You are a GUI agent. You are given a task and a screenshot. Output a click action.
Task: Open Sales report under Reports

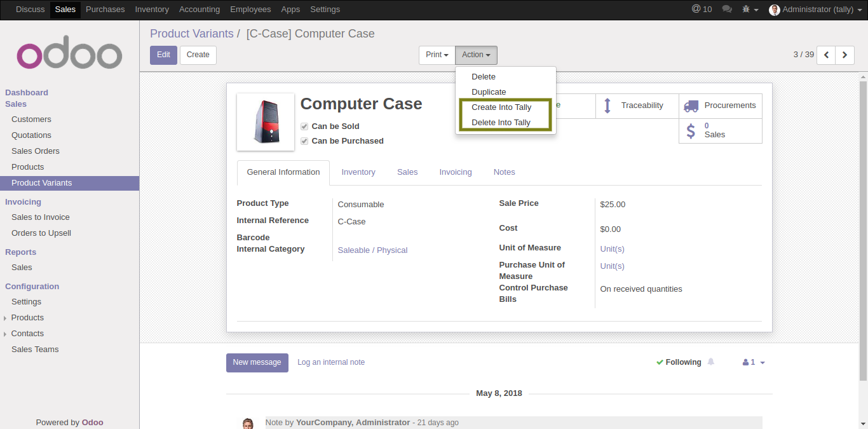pyautogui.click(x=22, y=268)
